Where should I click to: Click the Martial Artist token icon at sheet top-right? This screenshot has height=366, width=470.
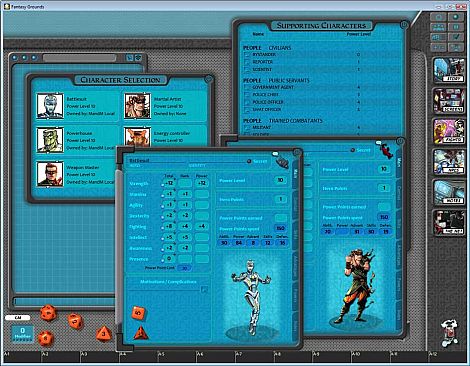pos(384,149)
